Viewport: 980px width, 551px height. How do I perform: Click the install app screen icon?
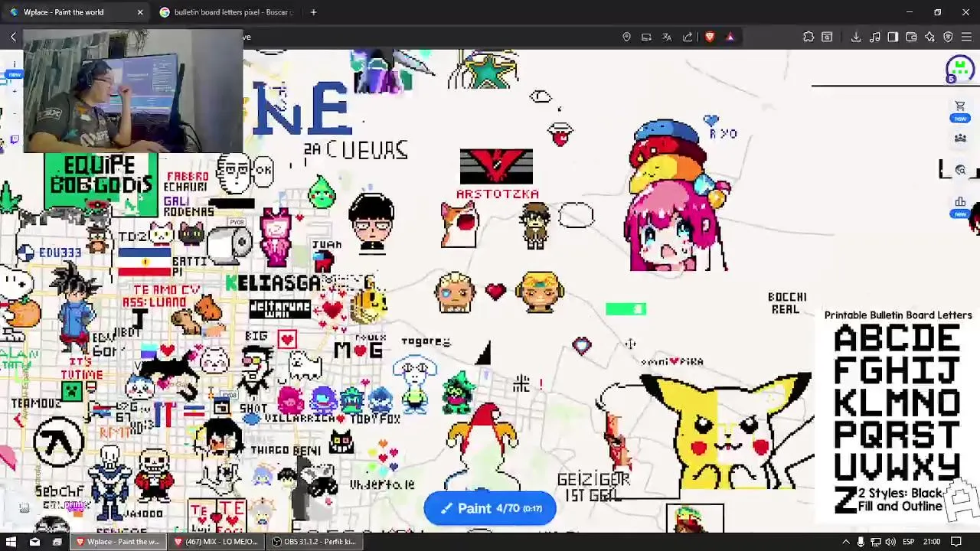[646, 37]
